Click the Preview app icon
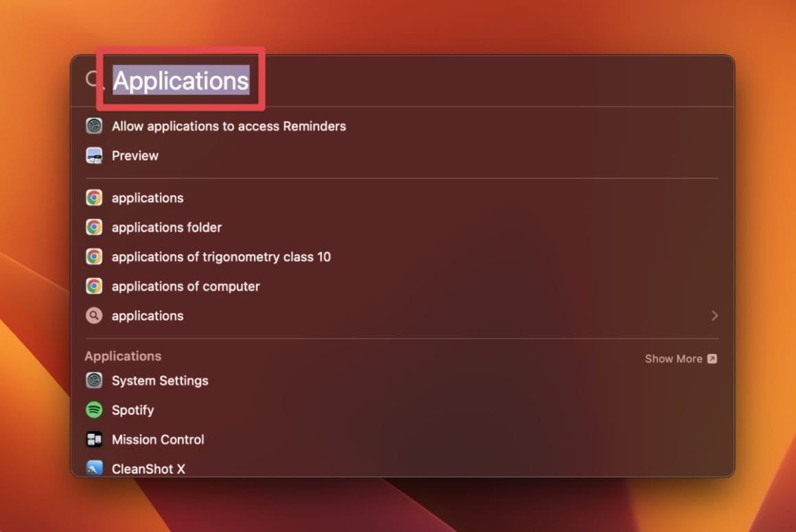The height and width of the screenshot is (532, 796). (x=94, y=156)
